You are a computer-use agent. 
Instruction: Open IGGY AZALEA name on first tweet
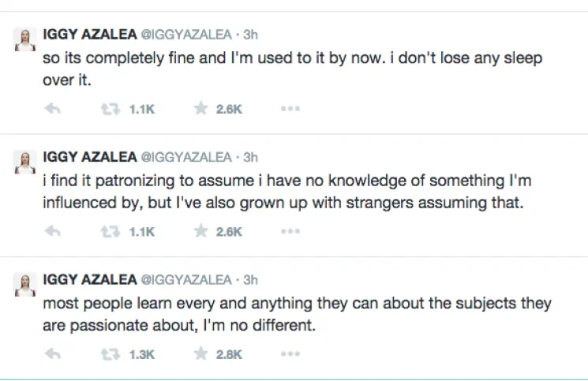pos(89,35)
